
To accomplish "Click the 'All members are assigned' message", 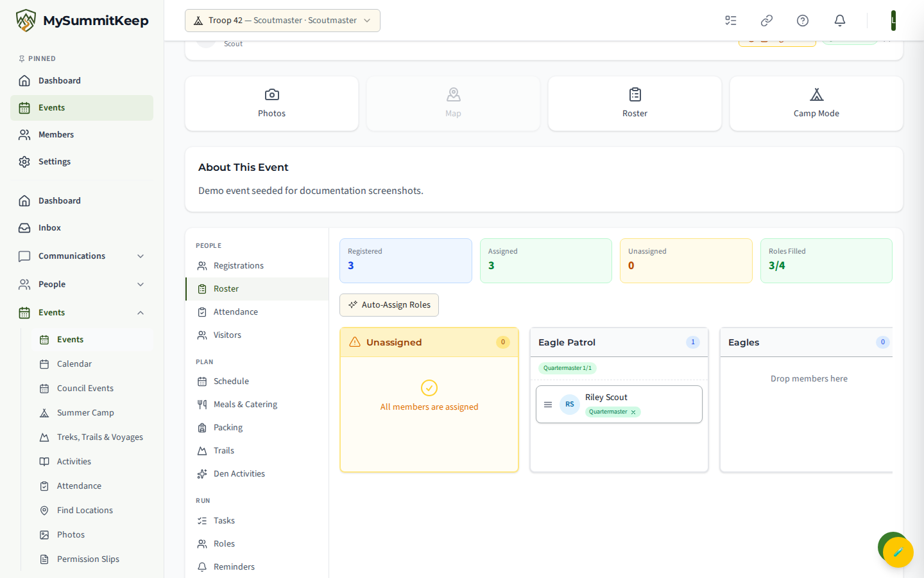I will pos(429,407).
